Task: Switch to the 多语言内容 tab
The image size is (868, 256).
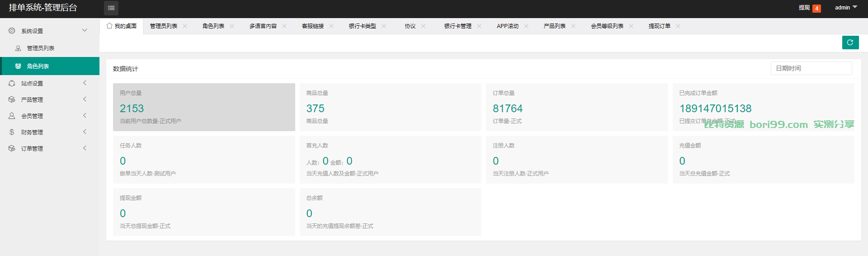Action: [263, 26]
